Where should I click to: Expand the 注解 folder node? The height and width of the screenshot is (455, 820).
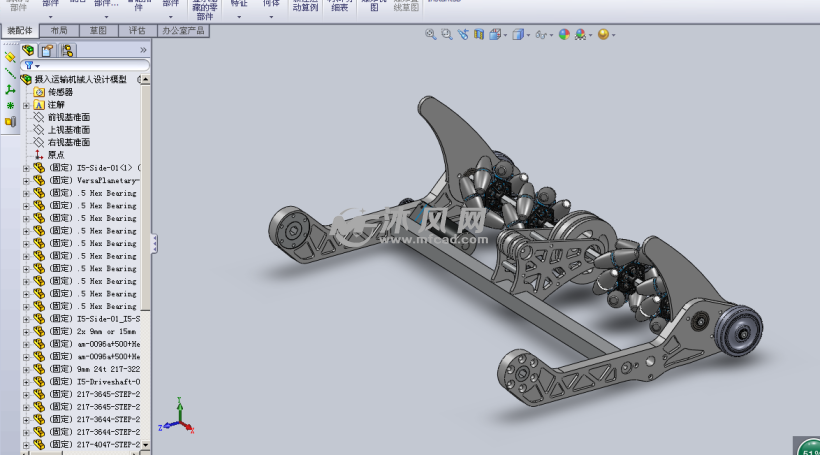click(x=26, y=105)
